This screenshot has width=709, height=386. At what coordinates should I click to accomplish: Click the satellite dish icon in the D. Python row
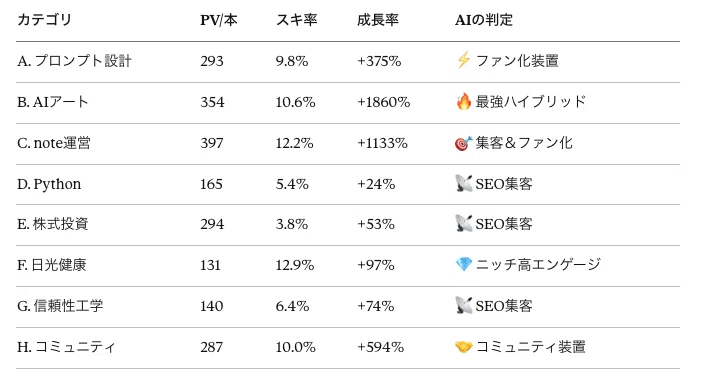coord(463,184)
